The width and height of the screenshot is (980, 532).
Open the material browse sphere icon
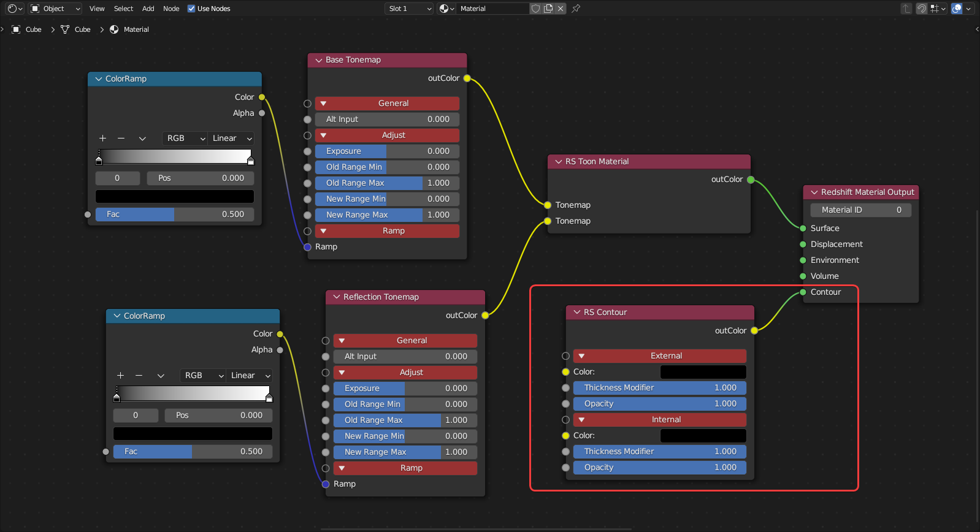pyautogui.click(x=446, y=9)
